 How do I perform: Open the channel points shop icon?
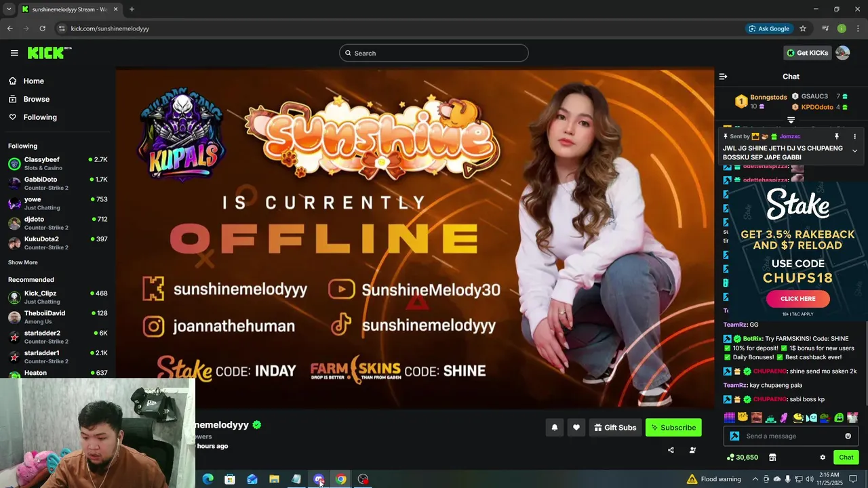[x=772, y=457]
